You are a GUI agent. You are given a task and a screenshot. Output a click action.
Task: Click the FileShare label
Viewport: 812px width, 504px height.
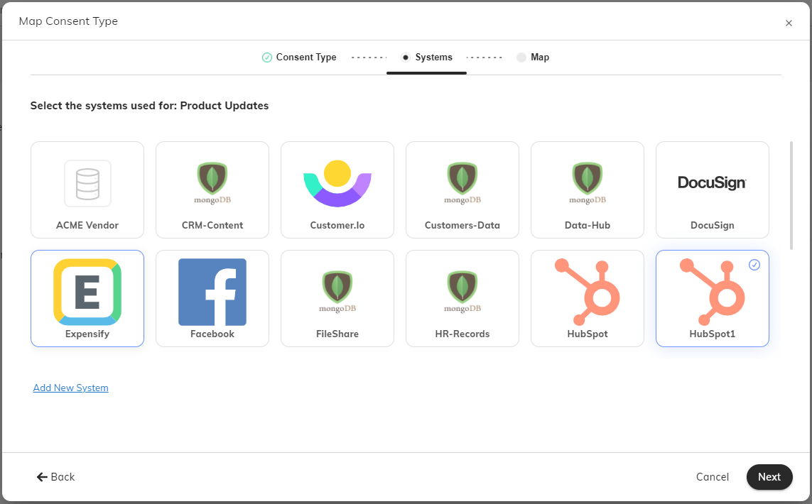click(337, 334)
